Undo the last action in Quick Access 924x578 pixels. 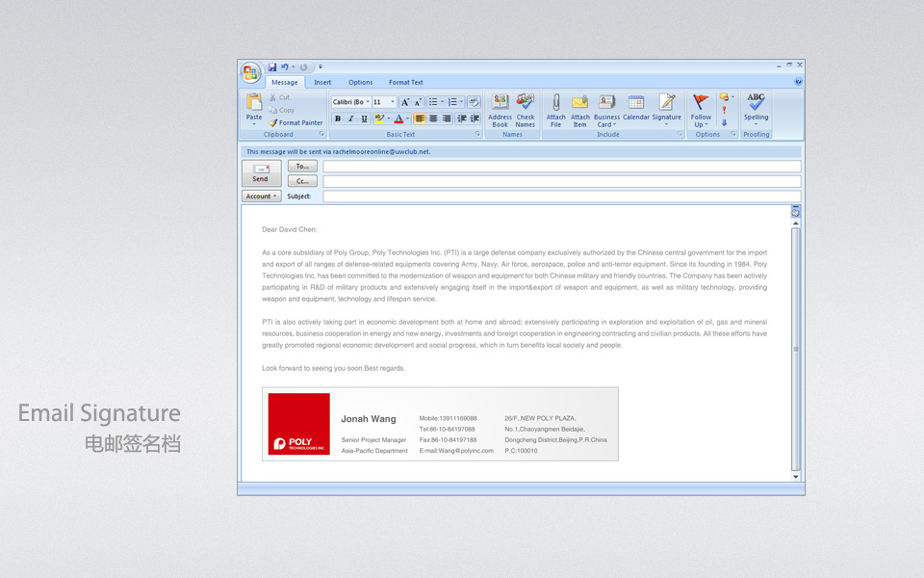click(x=285, y=67)
